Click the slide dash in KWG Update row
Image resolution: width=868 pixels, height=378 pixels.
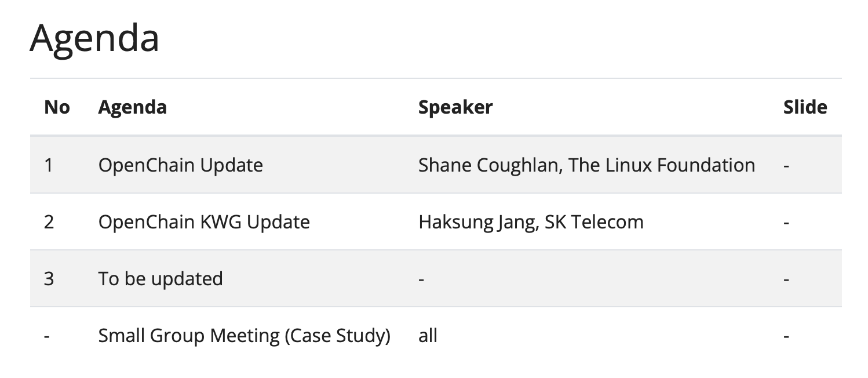[x=786, y=222]
